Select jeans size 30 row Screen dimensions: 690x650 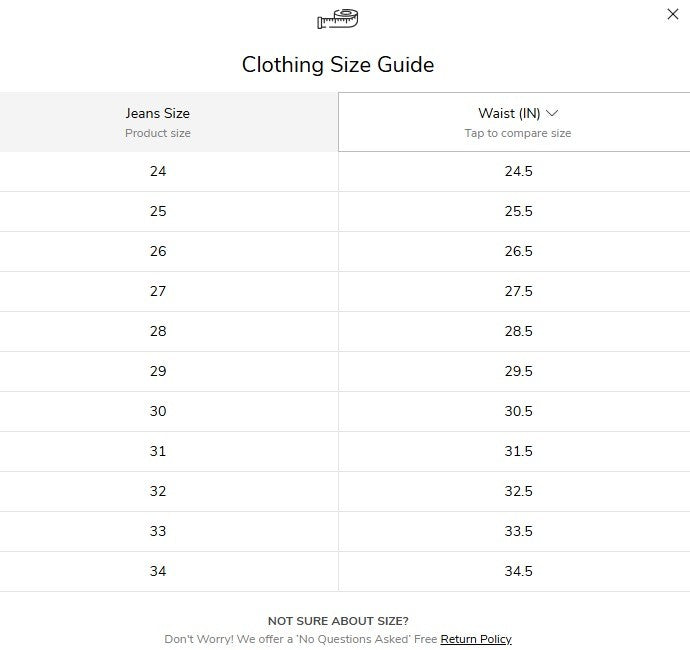pyautogui.click(x=158, y=411)
